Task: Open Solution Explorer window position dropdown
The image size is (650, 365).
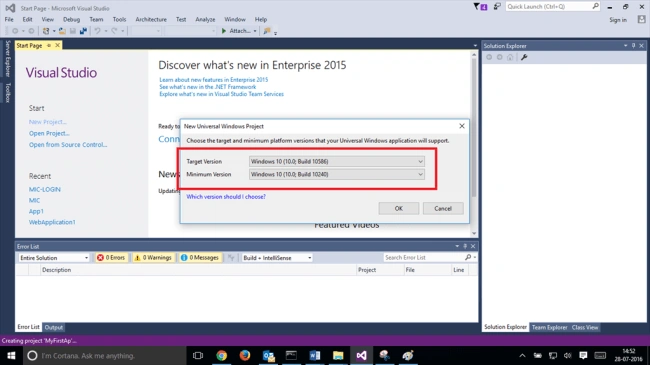Action: (626, 46)
